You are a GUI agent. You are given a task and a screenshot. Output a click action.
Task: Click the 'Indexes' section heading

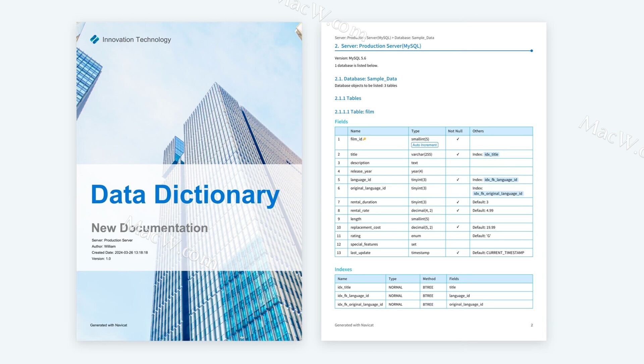[x=343, y=269]
